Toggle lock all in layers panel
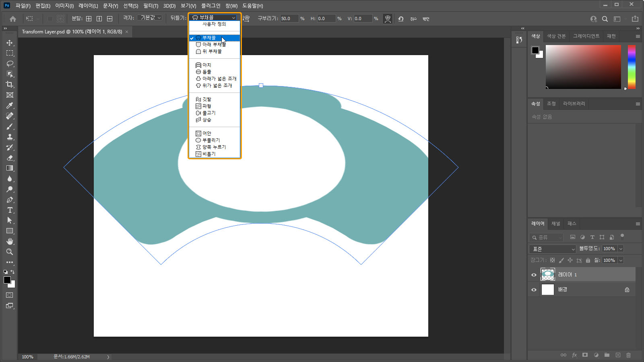Screen dimensions: 644x362 pyautogui.click(x=588, y=260)
